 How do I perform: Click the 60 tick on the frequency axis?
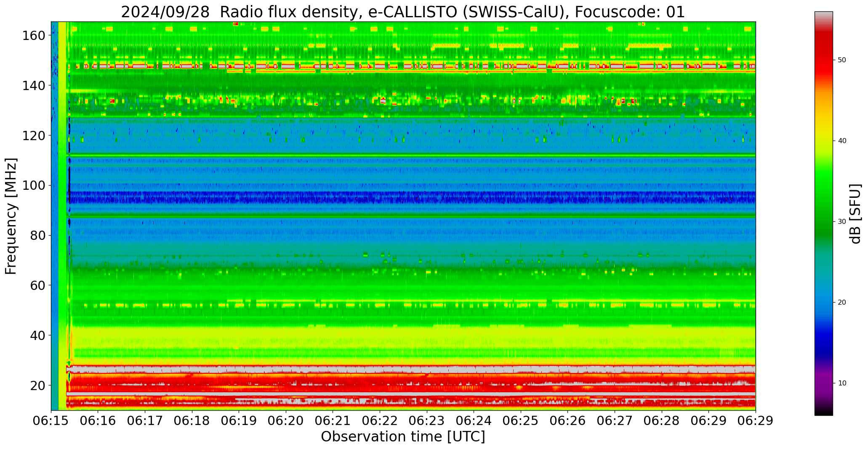(x=37, y=285)
